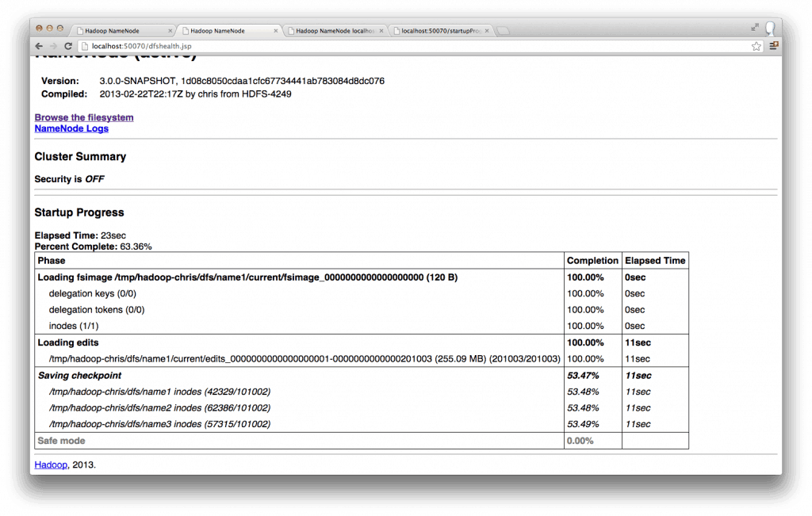Click the 100.00% completion for Loading fsimage

585,277
